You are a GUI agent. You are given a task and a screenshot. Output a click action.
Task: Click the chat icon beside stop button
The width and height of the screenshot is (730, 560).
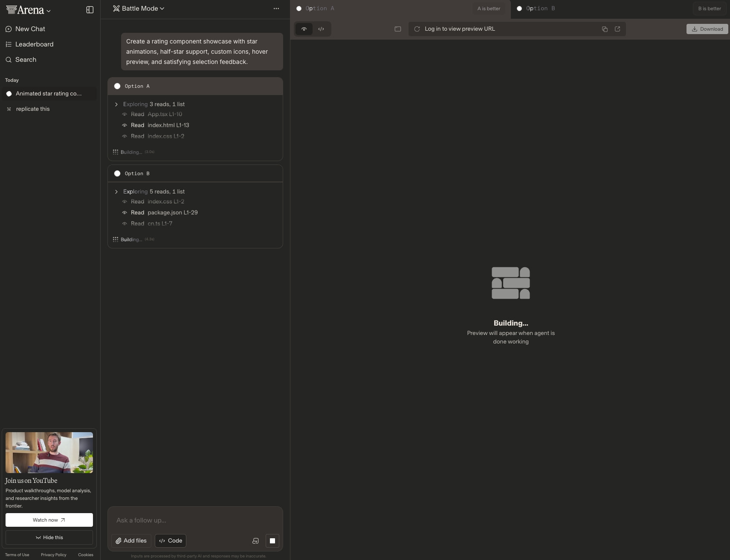[x=255, y=541]
